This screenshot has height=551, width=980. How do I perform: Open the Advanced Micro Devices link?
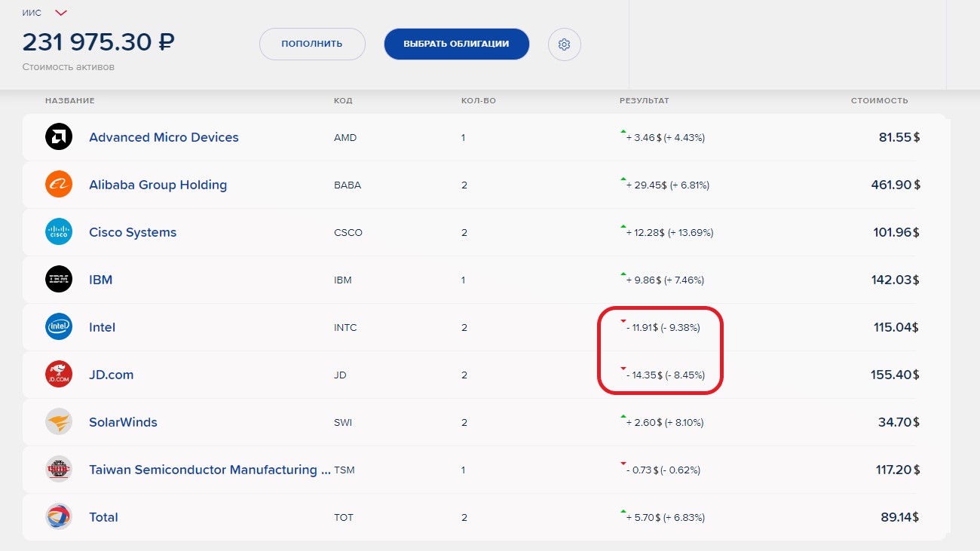pyautogui.click(x=164, y=137)
